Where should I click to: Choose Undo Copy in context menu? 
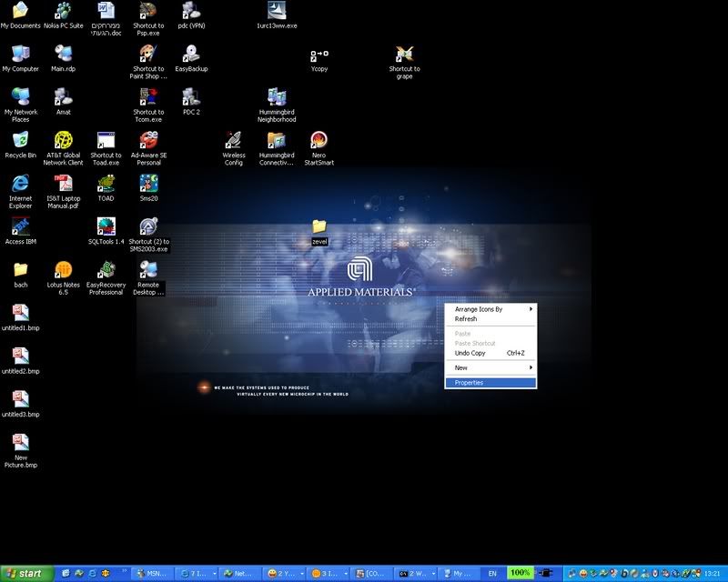pyautogui.click(x=490, y=353)
